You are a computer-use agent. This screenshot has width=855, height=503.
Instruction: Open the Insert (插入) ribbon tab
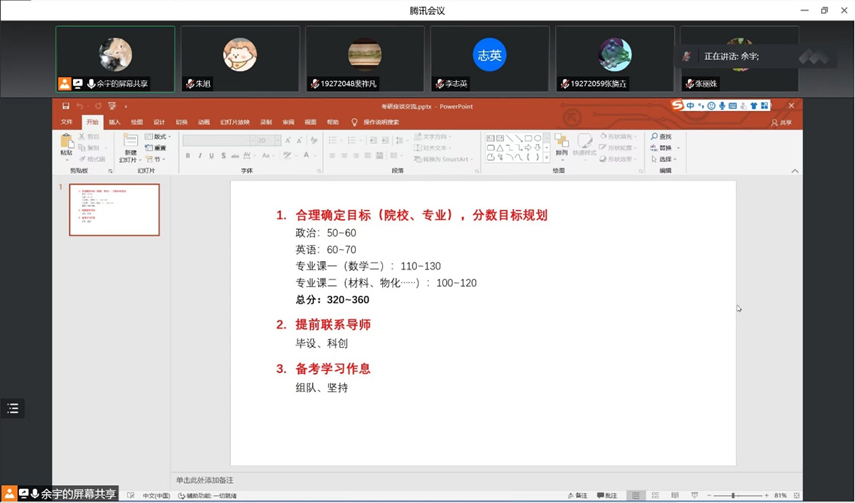tap(114, 122)
